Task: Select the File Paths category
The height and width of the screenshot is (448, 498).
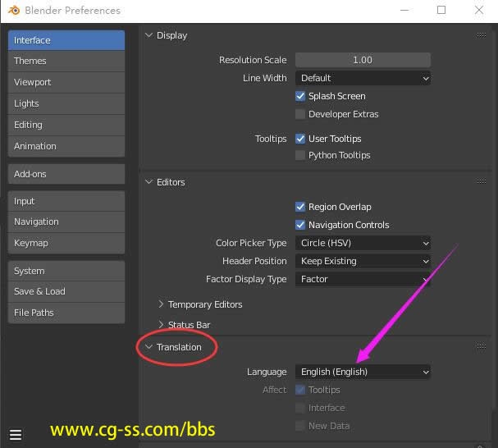Action: coord(66,313)
